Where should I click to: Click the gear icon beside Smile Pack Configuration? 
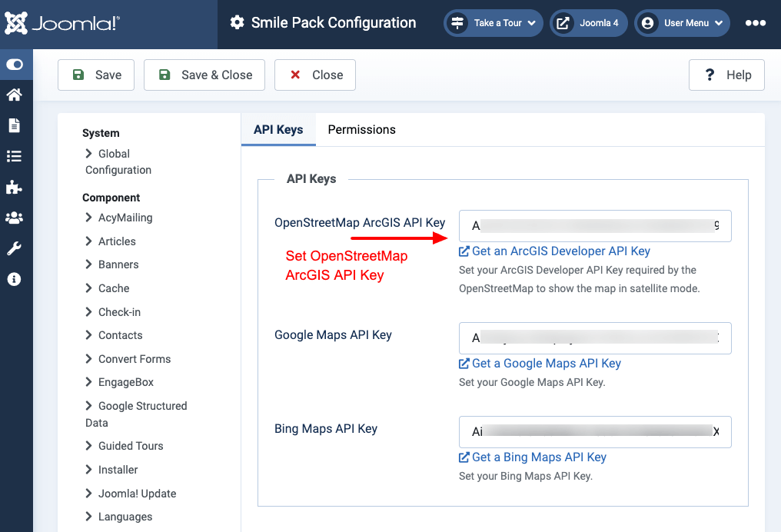click(237, 22)
